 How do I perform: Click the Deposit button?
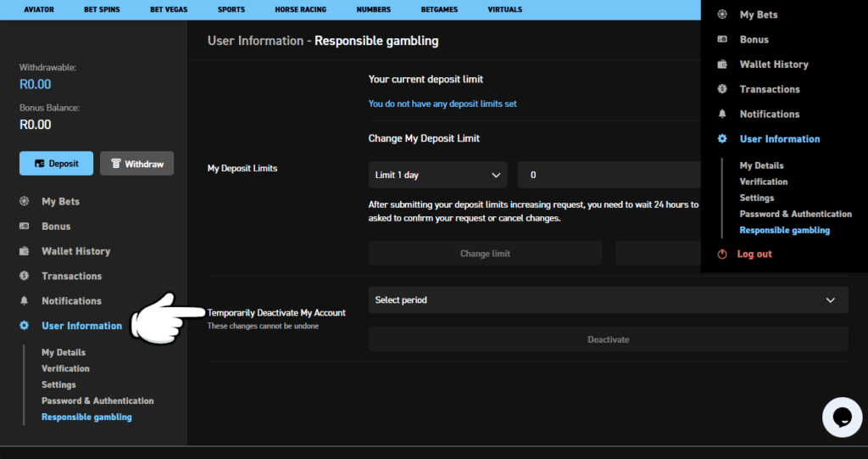[57, 164]
